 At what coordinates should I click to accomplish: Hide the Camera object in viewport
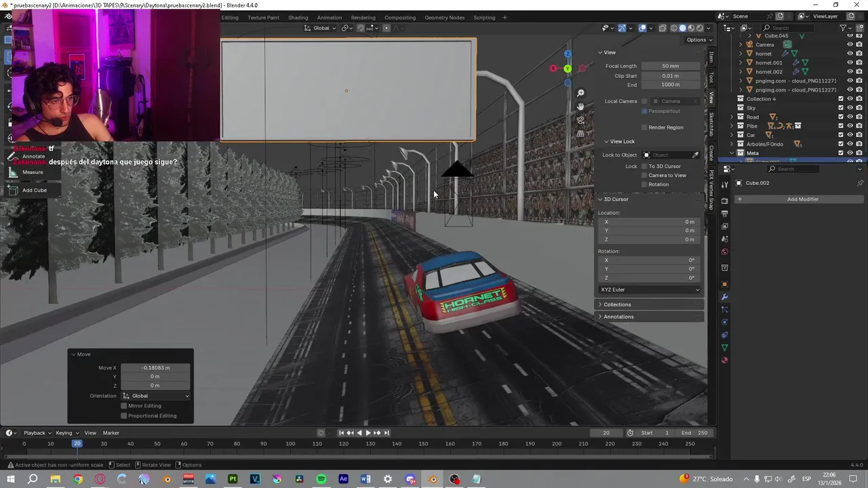point(850,45)
